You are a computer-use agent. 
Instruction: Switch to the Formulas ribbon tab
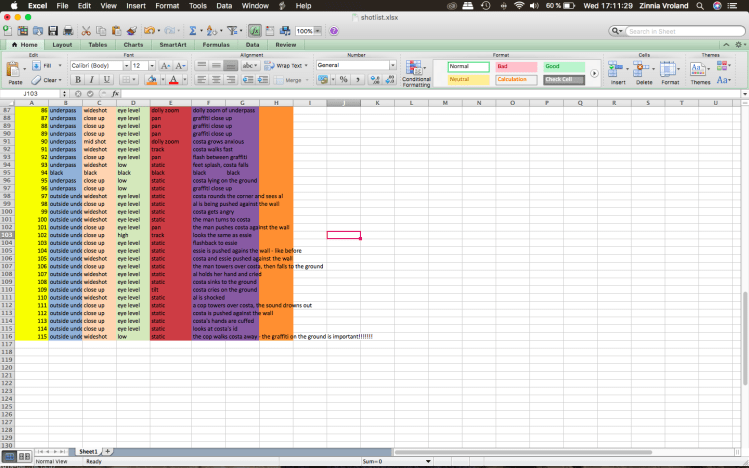click(216, 45)
